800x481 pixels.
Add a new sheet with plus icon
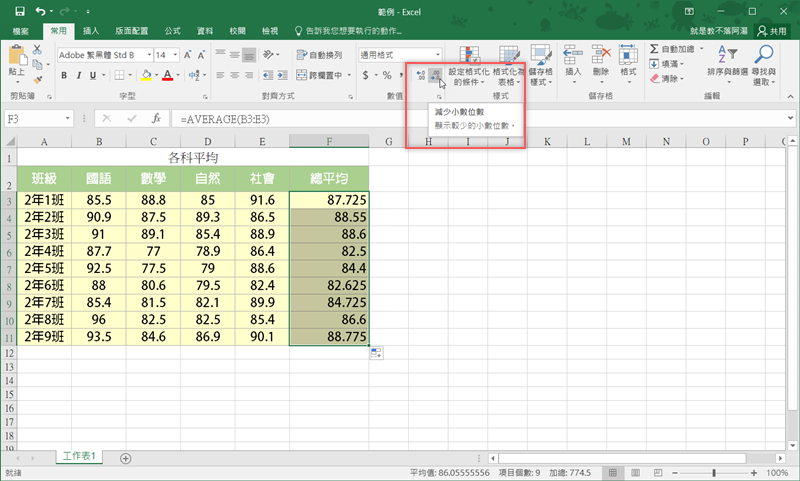coord(125,457)
